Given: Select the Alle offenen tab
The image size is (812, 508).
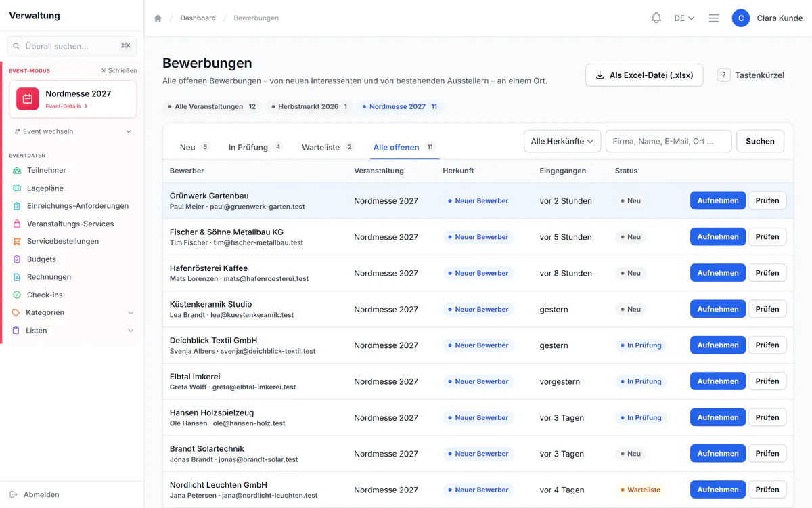Looking at the screenshot, I should [404, 147].
